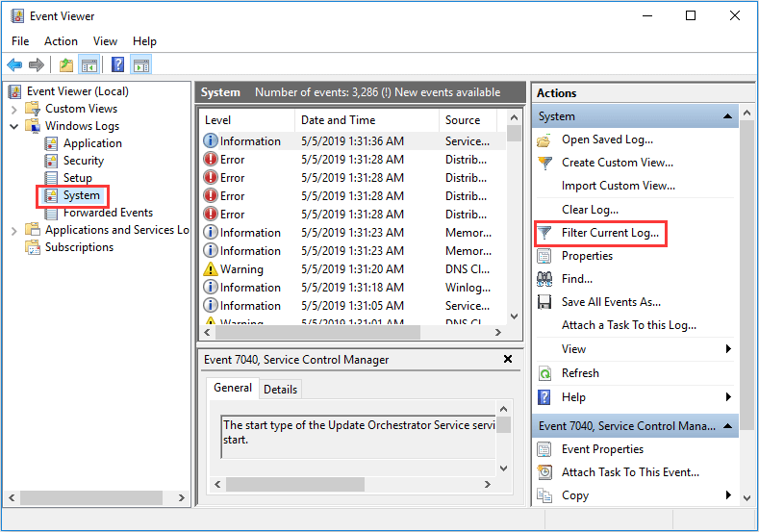Click the Back arrow toolbar icon
The image size is (759, 532).
coord(14,65)
